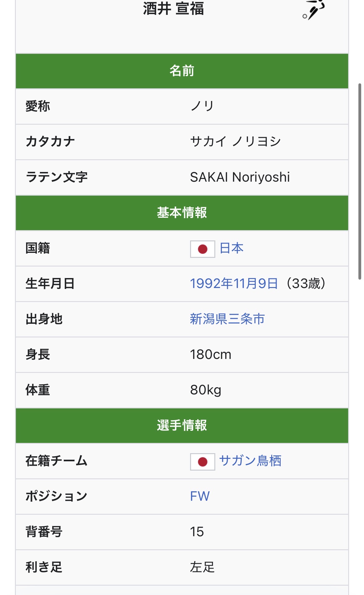Tap the 基本情報 section header

182,213
